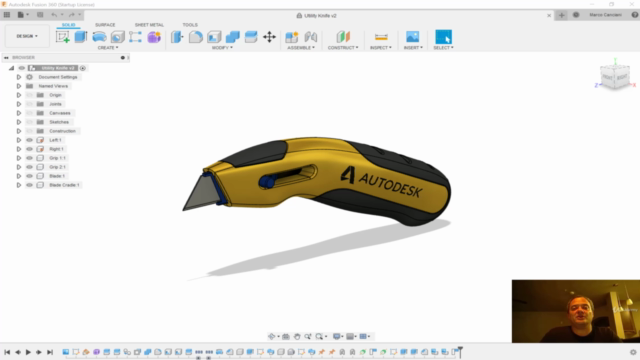Image resolution: width=640 pixels, height=360 pixels.
Task: Open the CREATE dropdown menu
Action: (x=108, y=48)
